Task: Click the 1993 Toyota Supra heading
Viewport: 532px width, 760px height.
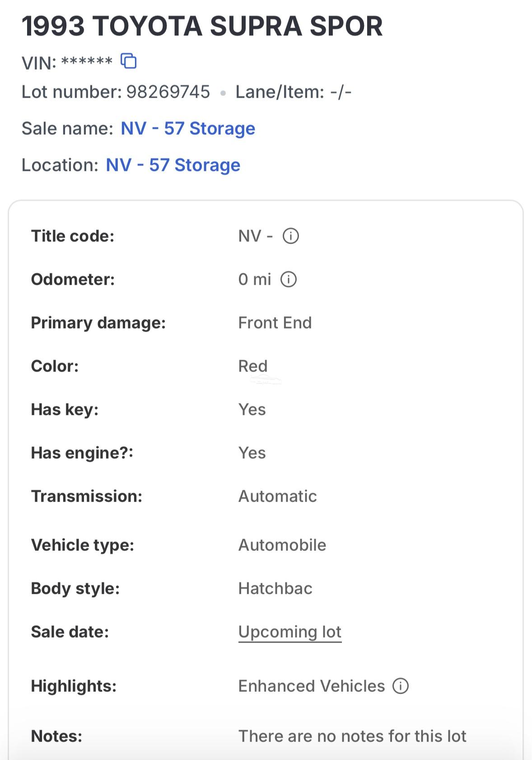Action: (202, 26)
